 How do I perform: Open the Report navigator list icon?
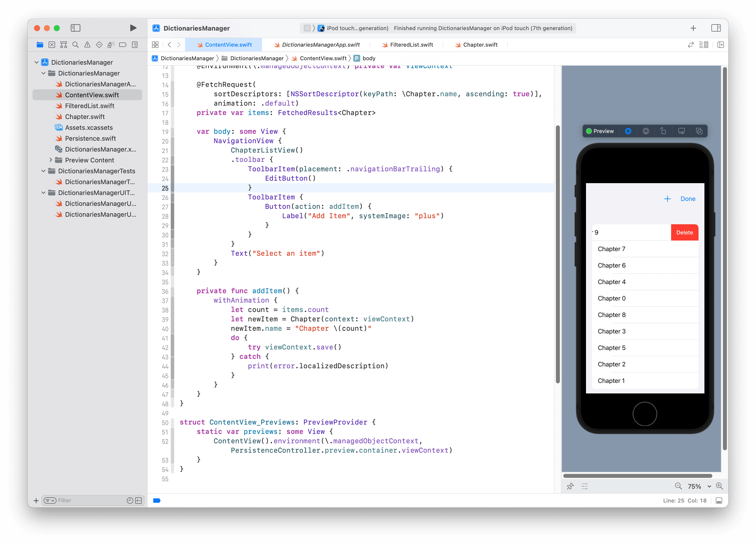135,44
